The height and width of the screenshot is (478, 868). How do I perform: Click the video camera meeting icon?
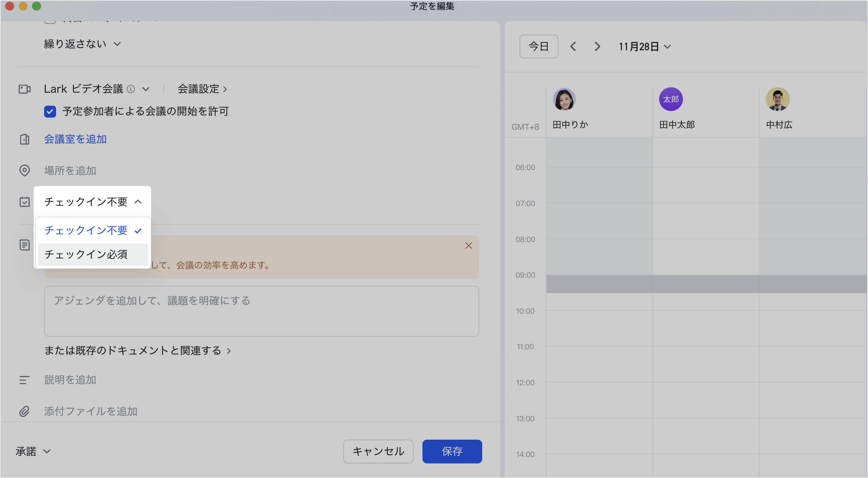tap(24, 89)
